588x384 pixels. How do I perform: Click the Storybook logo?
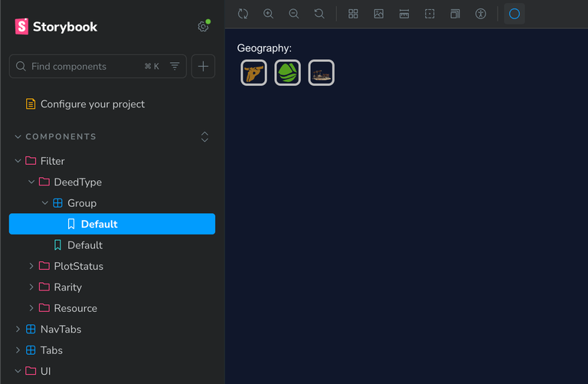point(56,27)
